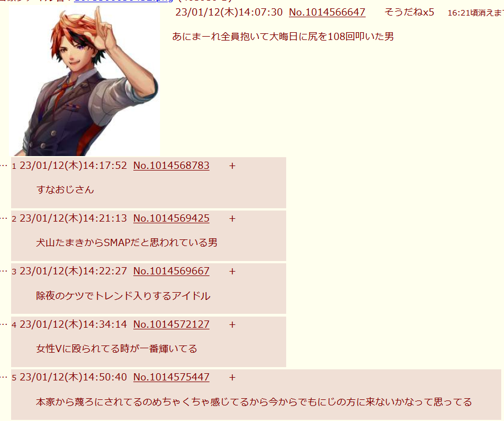Open the ellipsis menu beside reply 5
Image resolution: width=504 pixels, height=421 pixels.
(3, 377)
